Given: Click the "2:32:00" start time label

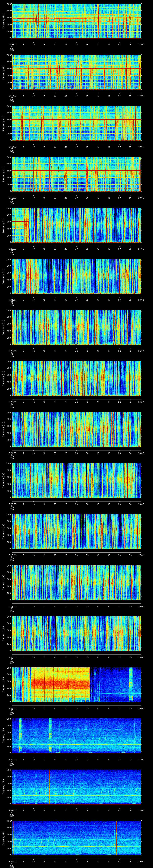Looking at the screenshot, I should point(12,862).
